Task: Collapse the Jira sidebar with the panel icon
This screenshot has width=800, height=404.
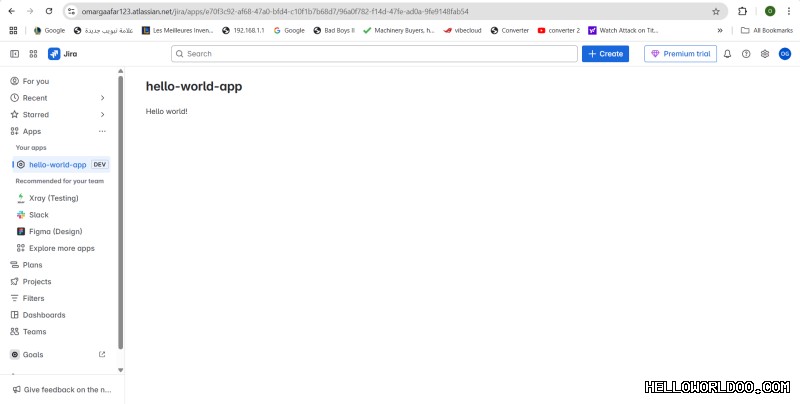Action: 15,54
